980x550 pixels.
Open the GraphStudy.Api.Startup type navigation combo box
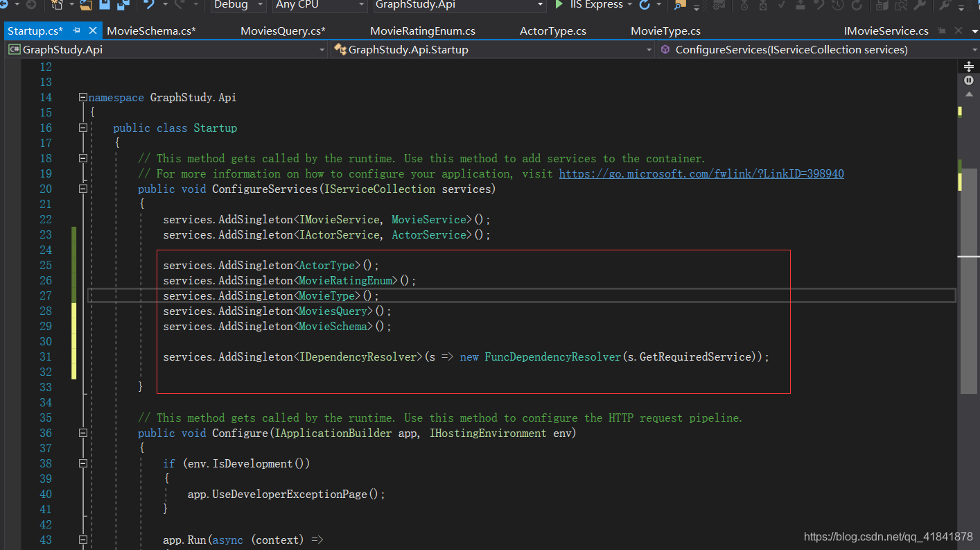coord(492,50)
